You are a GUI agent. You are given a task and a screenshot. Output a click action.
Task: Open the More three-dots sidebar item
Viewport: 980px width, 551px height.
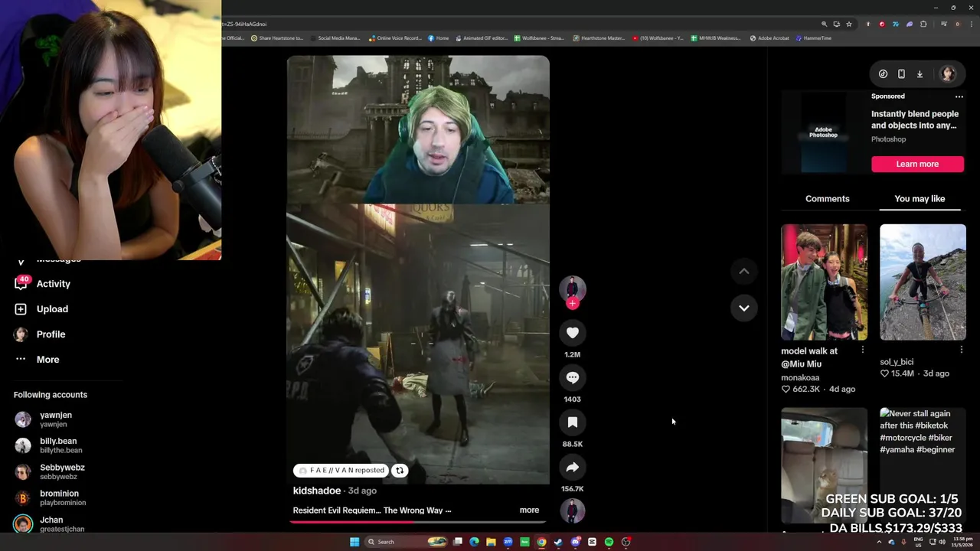pyautogui.click(x=21, y=359)
